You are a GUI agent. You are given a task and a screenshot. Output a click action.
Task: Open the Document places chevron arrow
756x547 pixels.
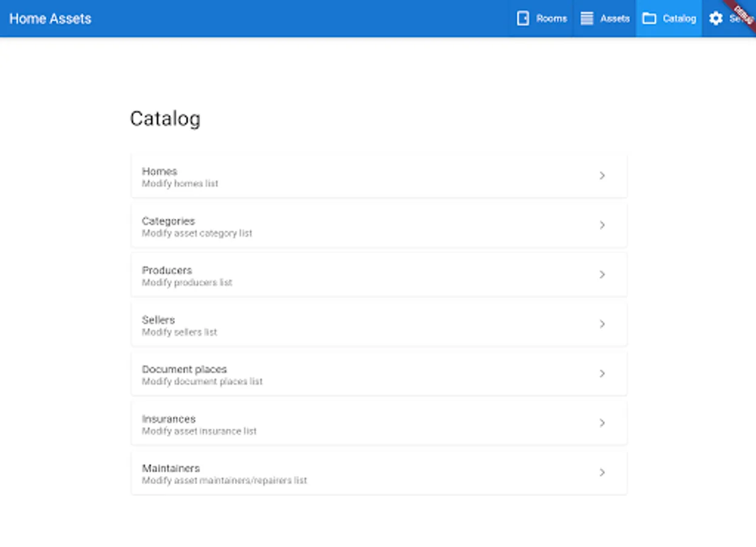point(602,374)
